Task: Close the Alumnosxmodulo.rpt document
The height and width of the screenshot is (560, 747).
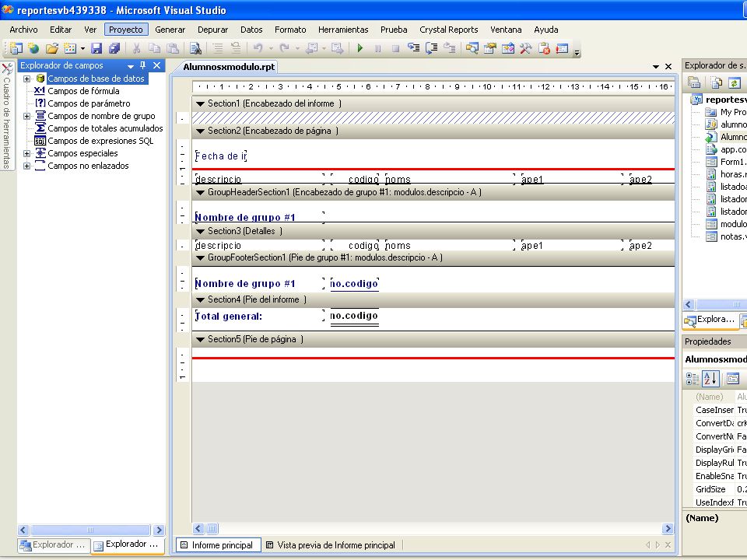Action: [x=668, y=67]
